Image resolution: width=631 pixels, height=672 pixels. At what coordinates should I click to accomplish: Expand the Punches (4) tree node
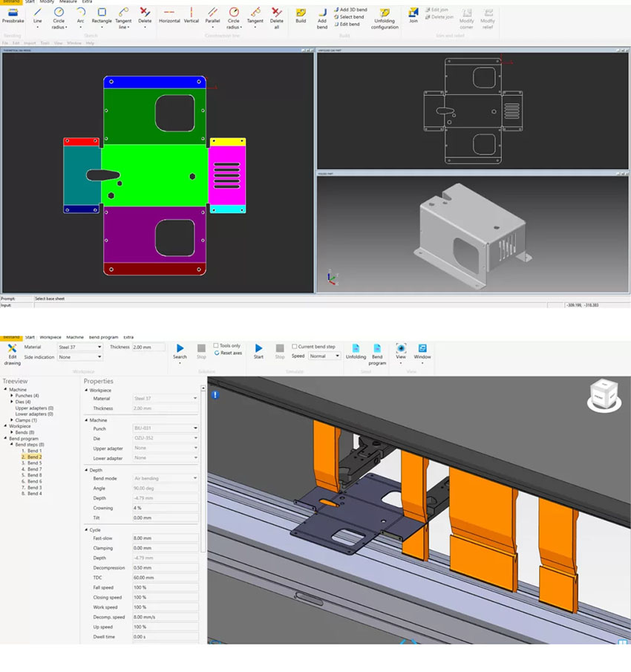click(13, 396)
